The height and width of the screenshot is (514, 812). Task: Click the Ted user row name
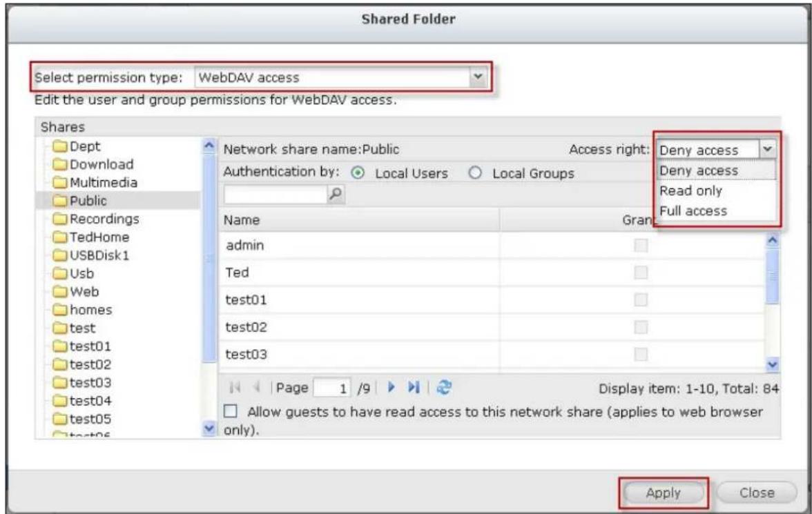238,273
